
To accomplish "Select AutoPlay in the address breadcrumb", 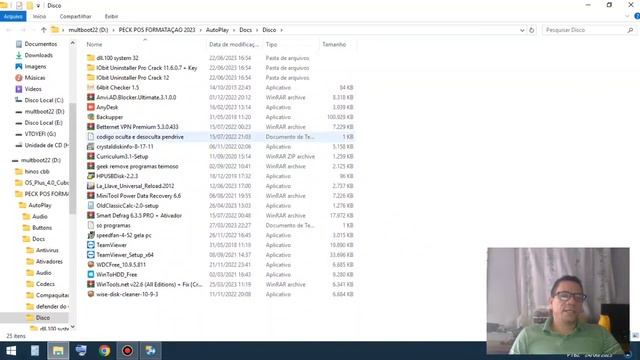I will click(x=217, y=30).
